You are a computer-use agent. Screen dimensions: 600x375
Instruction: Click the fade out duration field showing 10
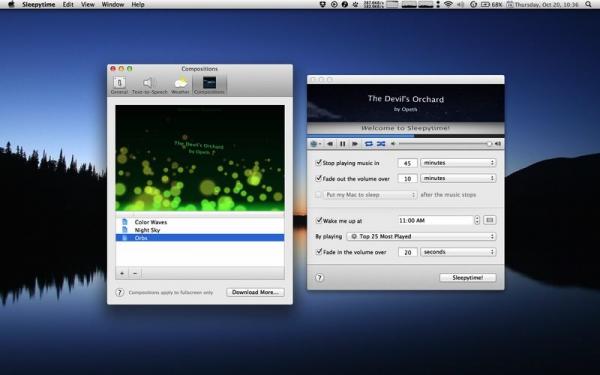pyautogui.click(x=408, y=179)
